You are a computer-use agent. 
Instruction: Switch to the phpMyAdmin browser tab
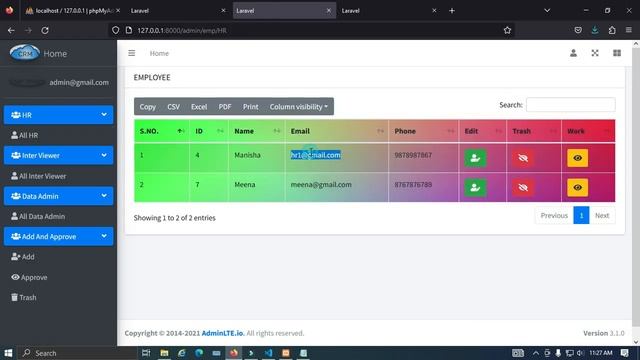point(73,11)
